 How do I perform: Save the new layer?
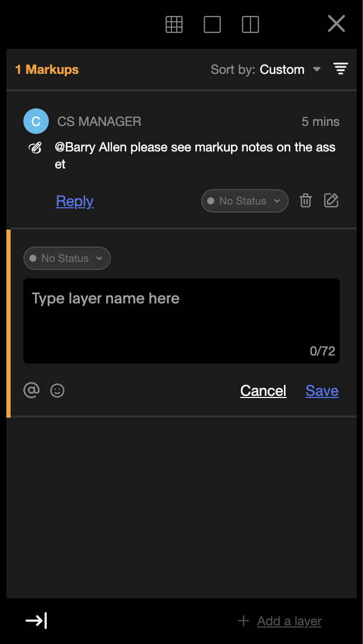(x=322, y=391)
